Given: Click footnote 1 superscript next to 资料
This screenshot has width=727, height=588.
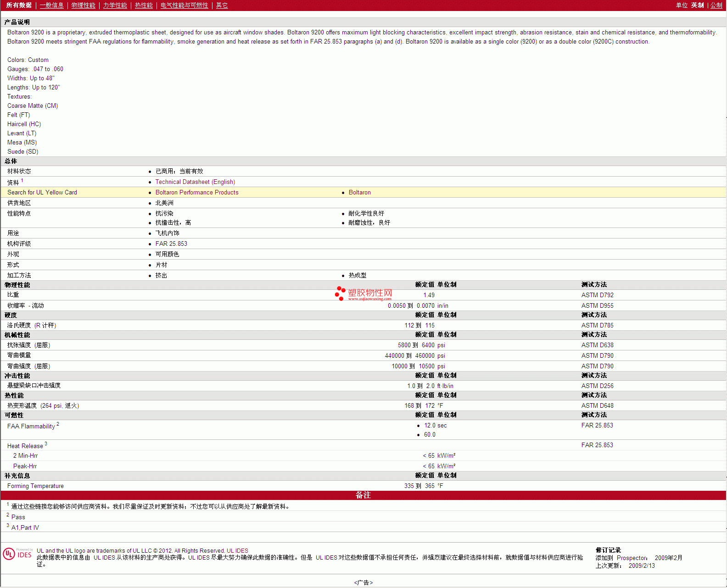Looking at the screenshot, I should tap(22, 181).
